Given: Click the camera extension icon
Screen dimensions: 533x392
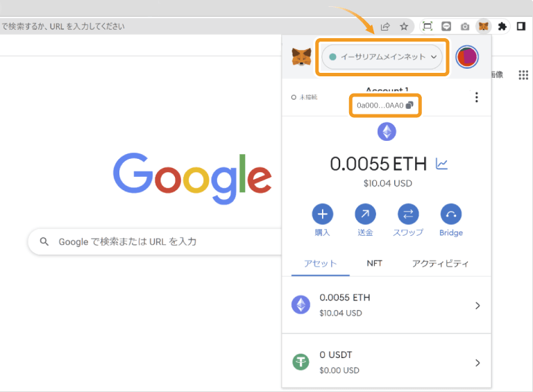Looking at the screenshot, I should pos(465,26).
